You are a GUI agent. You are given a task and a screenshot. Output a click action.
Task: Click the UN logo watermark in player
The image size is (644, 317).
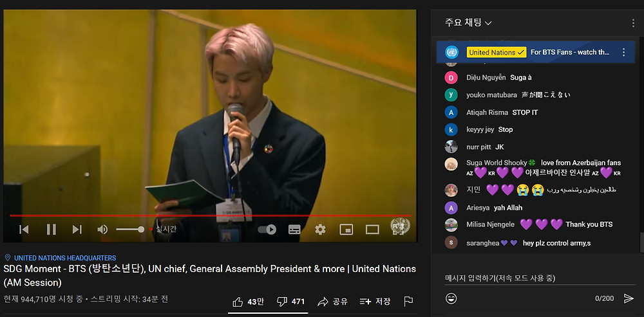pos(400,225)
